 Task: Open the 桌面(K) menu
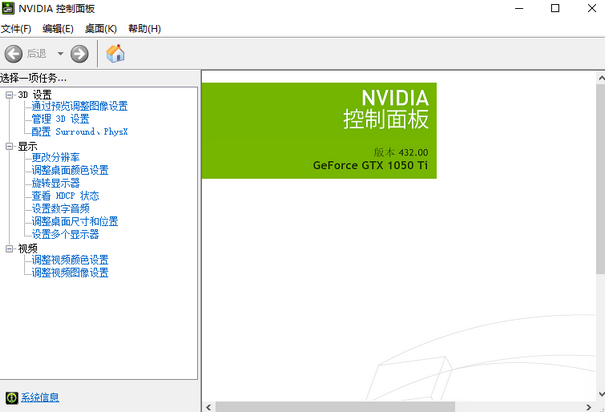pyautogui.click(x=100, y=28)
